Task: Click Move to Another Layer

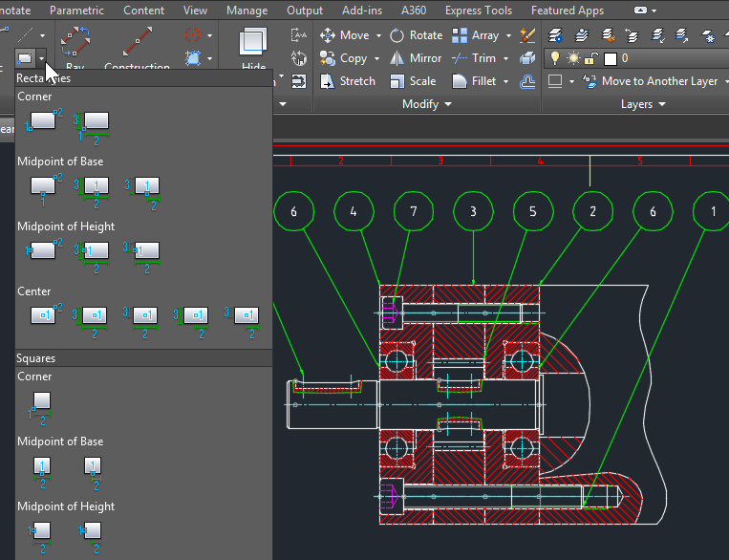Action: (659, 81)
